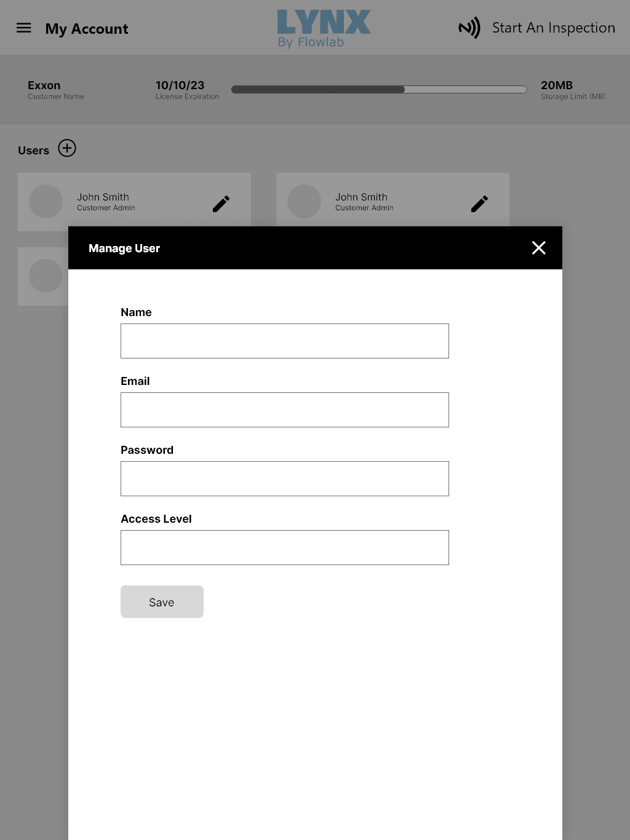
Task: Click the storage usage progress bar
Action: pyautogui.click(x=379, y=90)
